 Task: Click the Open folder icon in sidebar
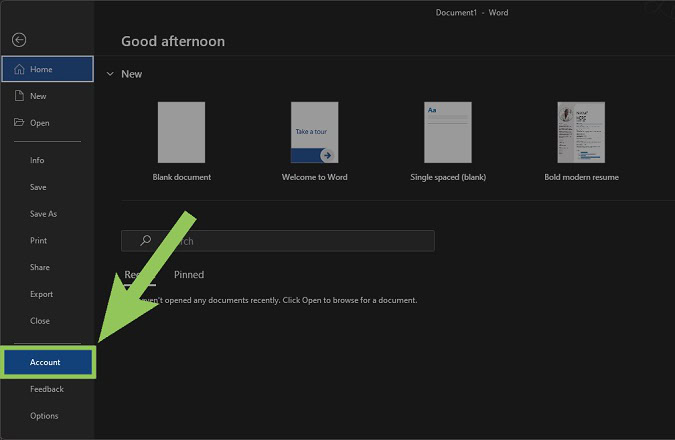(18, 123)
